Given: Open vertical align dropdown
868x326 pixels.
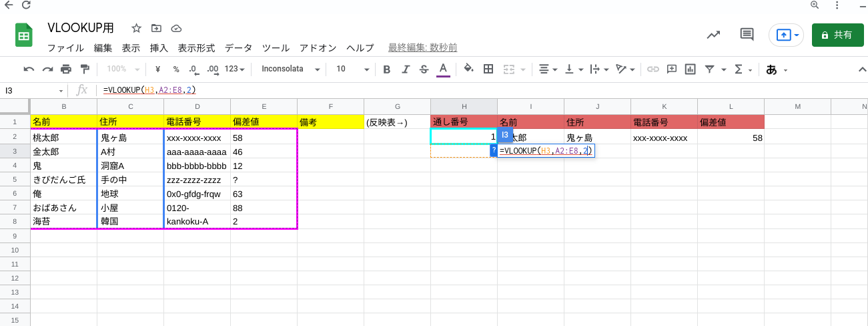Looking at the screenshot, I should (573, 69).
